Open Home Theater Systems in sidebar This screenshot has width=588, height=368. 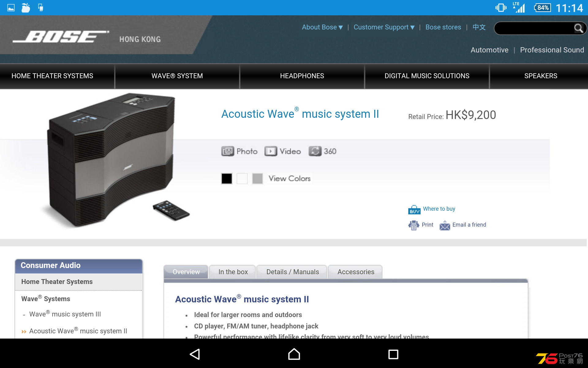click(57, 282)
